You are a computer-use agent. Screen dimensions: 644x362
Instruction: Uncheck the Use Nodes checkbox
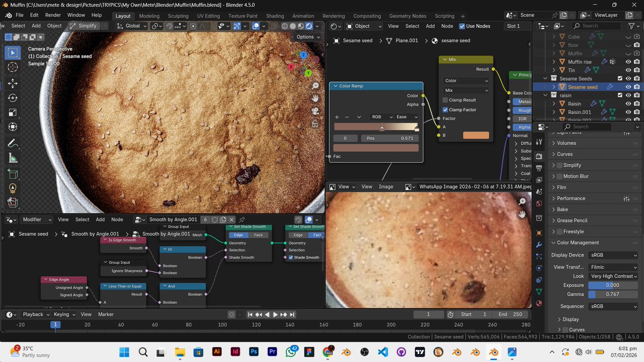pos(462,26)
